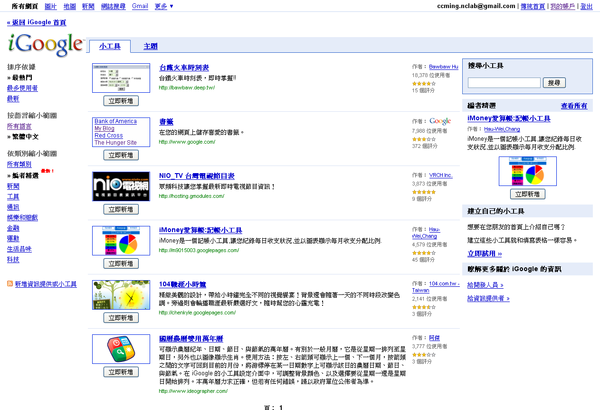
Task: Click the five-star rating of NIO_TV gadget
Action: coord(424,192)
